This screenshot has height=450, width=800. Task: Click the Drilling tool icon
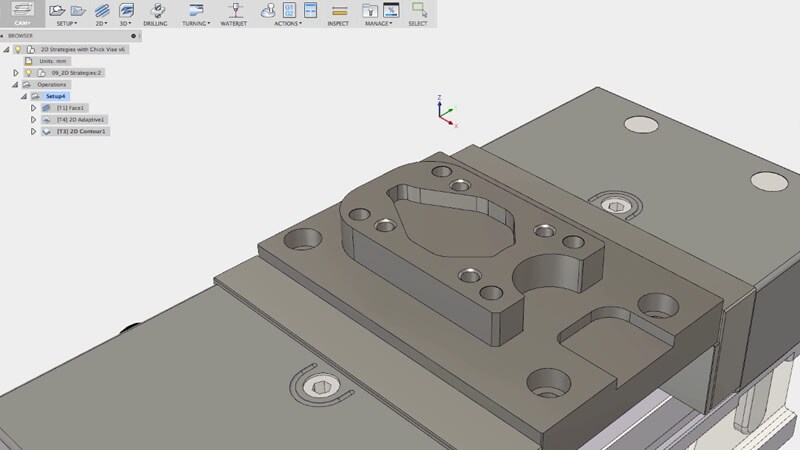coord(156,10)
